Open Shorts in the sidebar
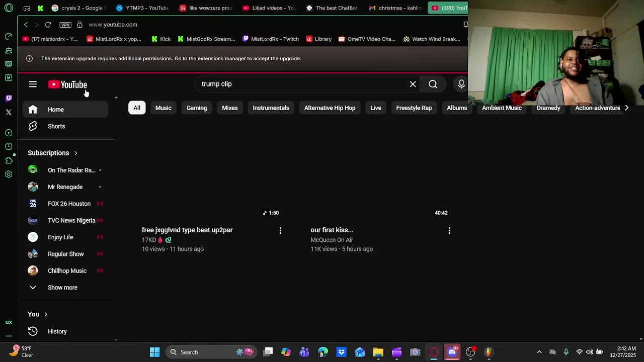The height and width of the screenshot is (362, 644). pos(65,126)
